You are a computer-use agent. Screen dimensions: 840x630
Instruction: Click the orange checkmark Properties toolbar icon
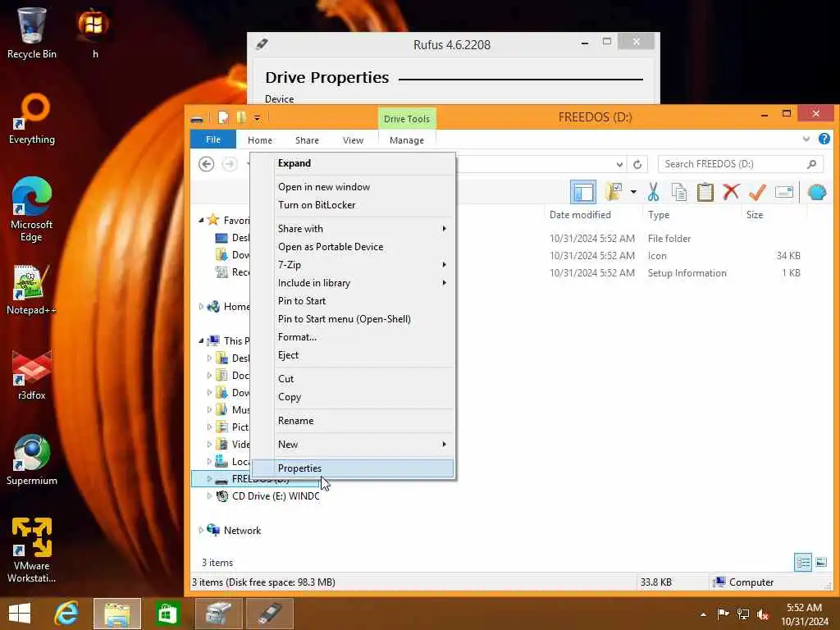click(x=757, y=192)
